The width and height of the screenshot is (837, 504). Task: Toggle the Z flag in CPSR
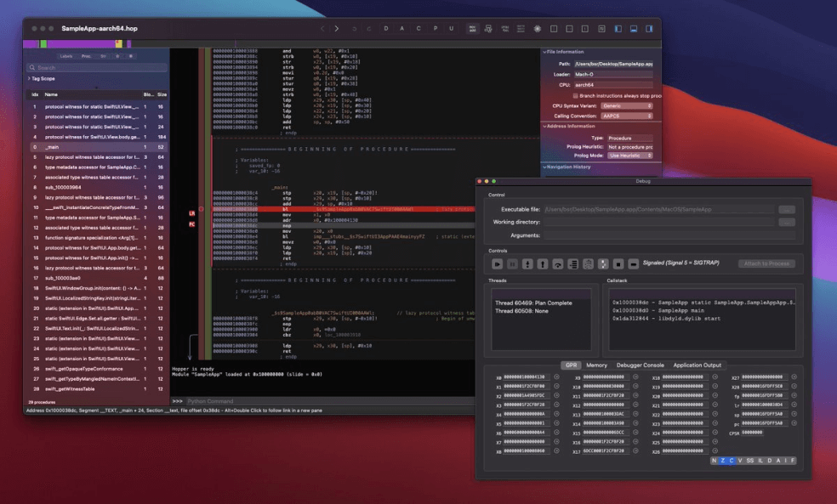[723, 461]
